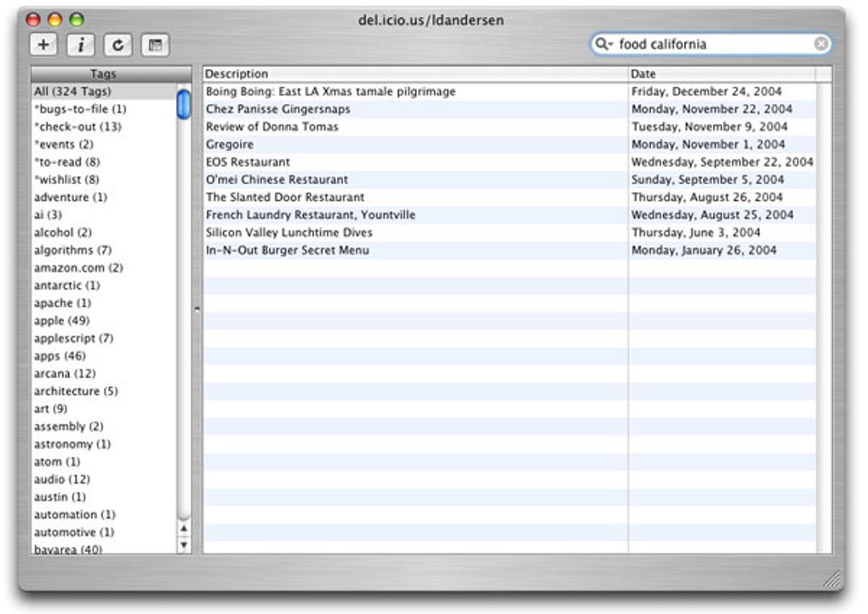Viewport: 868px width, 614px height.
Task: Open the search magnifier options dropdown
Action: click(603, 43)
